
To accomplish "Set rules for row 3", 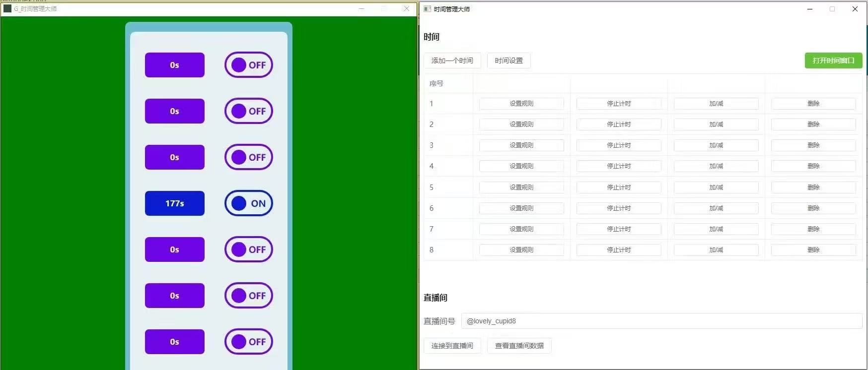I will (x=521, y=145).
